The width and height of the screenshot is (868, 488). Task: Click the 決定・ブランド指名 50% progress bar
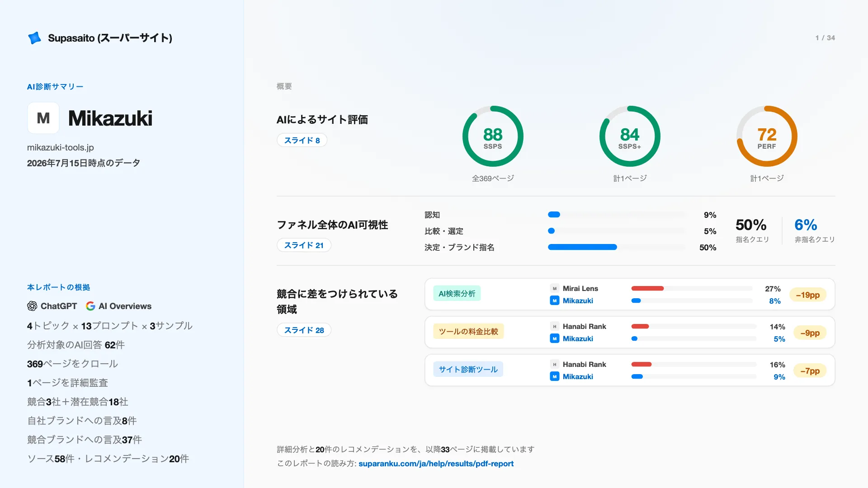pos(617,247)
